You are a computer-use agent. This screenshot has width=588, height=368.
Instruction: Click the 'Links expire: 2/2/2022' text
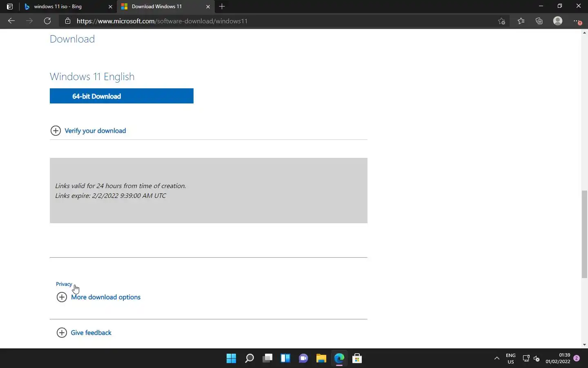coord(111,195)
